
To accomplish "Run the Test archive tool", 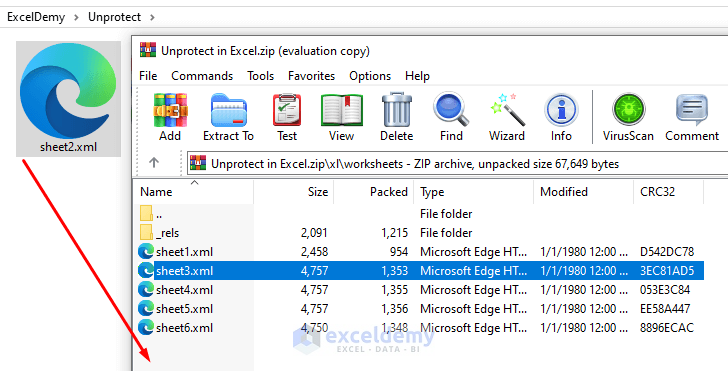I will coord(286,111).
